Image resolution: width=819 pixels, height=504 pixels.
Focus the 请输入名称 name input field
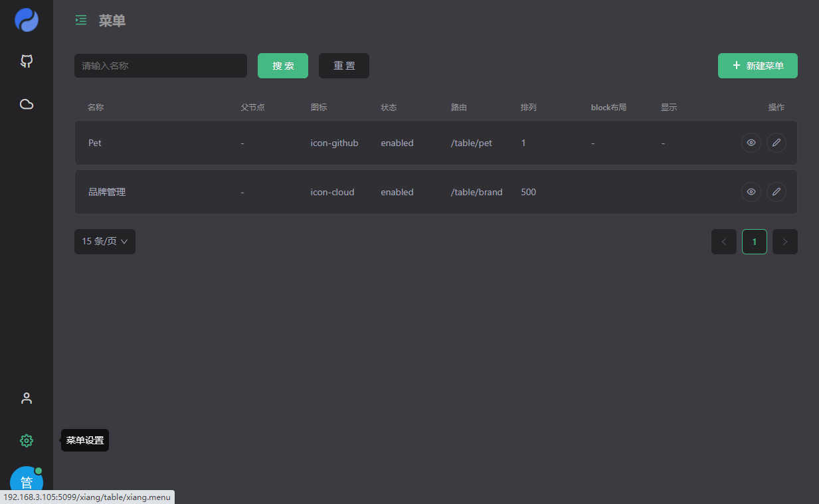pos(160,66)
